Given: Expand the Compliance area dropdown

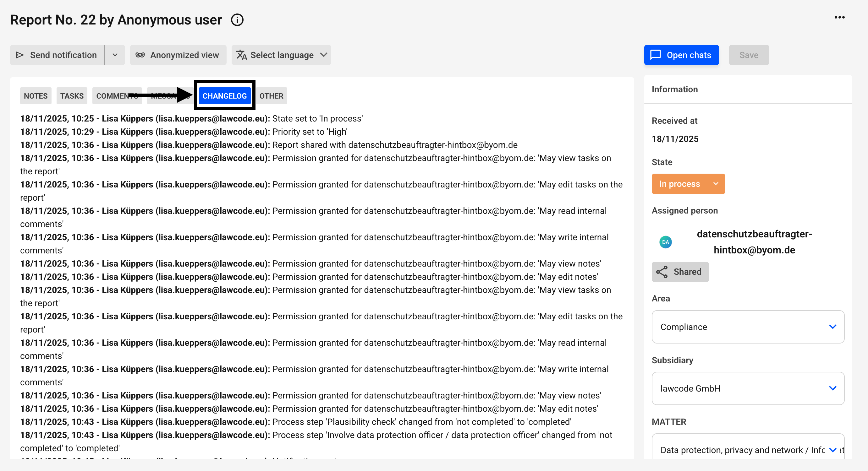Looking at the screenshot, I should pyautogui.click(x=832, y=327).
